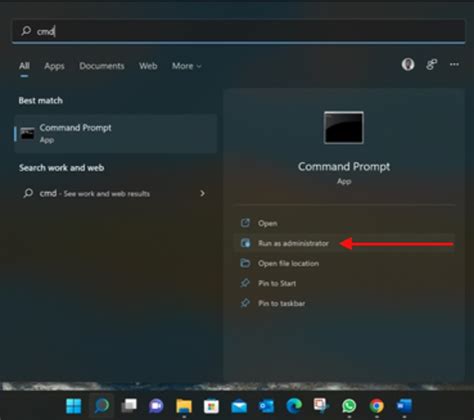The height and width of the screenshot is (420, 474).
Task: Click the cmd work and web result
Action: [x=115, y=194]
